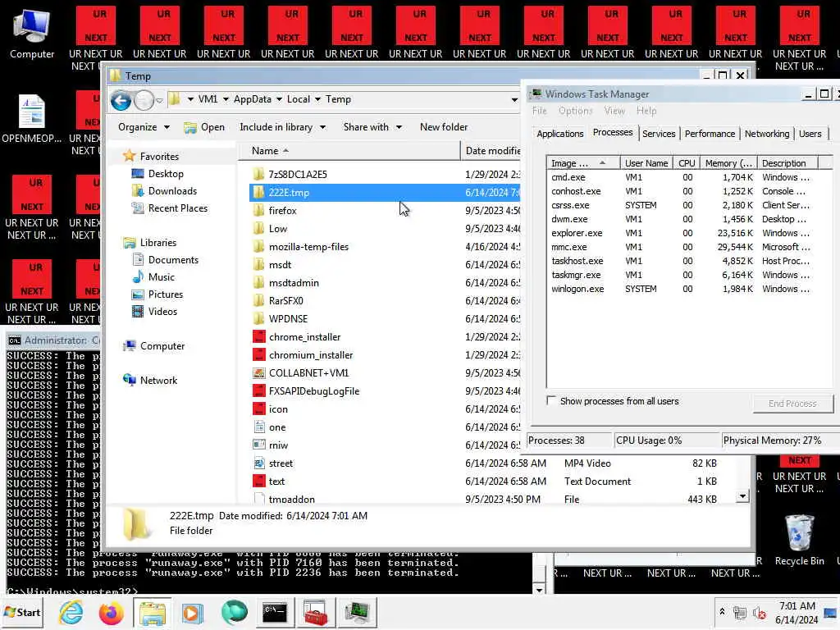The height and width of the screenshot is (630, 840).
Task: Expand the VM1 breadcrumb arrow
Action: click(226, 99)
